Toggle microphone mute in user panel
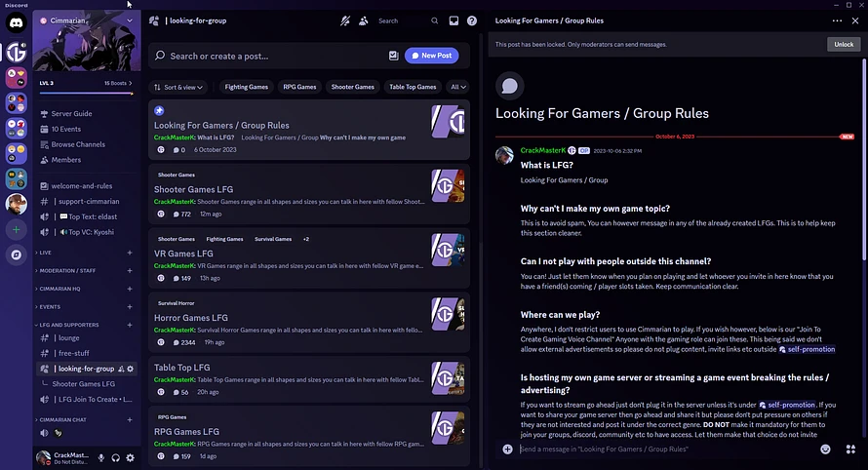This screenshot has height=470, width=868. coord(100,458)
